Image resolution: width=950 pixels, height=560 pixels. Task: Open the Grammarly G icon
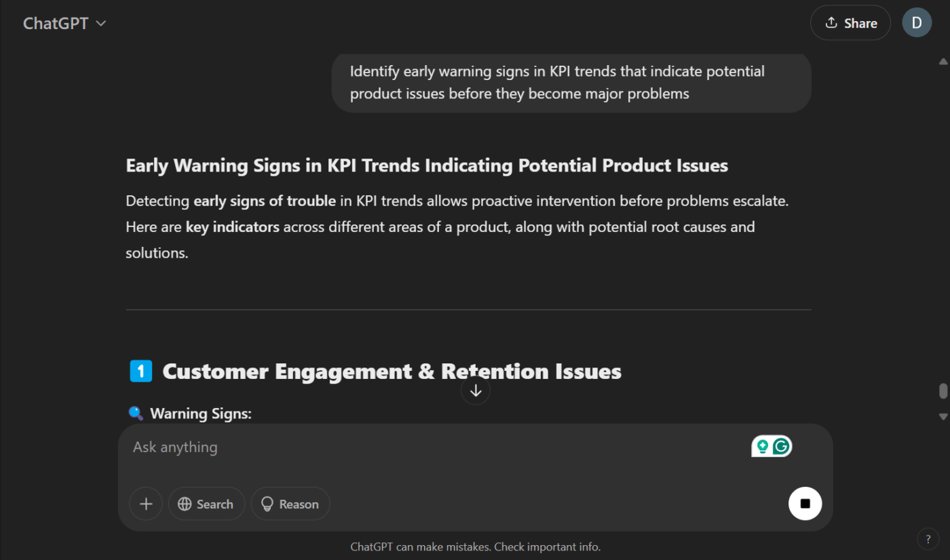(782, 446)
